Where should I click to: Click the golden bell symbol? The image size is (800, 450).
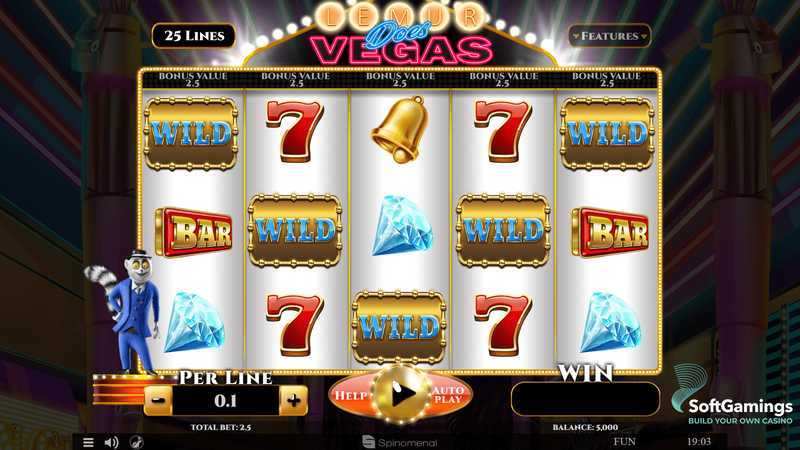[x=399, y=130]
